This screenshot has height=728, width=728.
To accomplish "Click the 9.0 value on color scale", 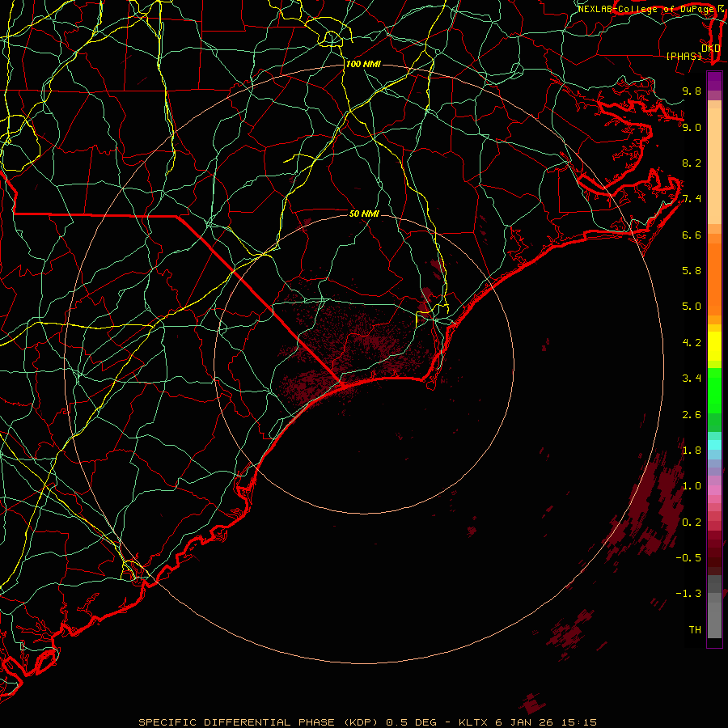I will coord(692,127).
